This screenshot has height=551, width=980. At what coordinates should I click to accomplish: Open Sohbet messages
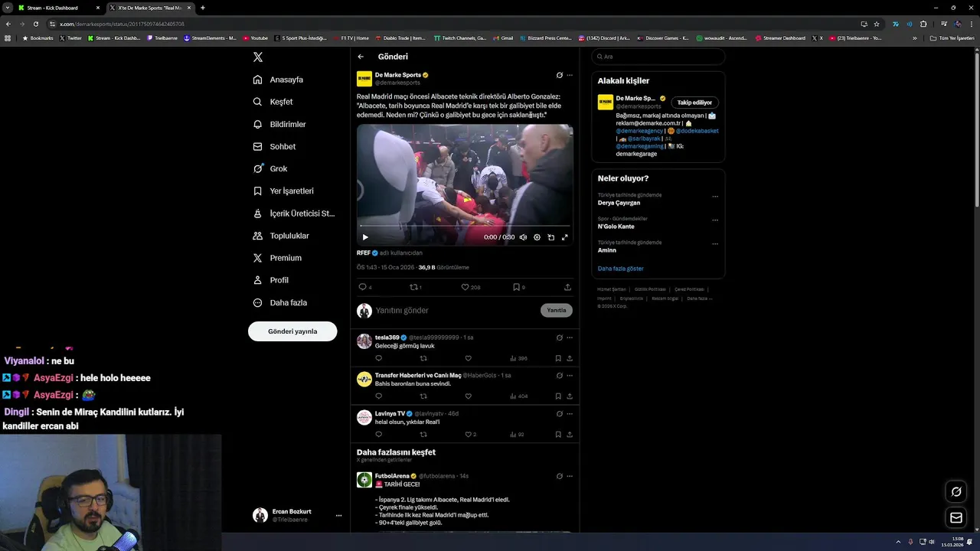[275, 146]
